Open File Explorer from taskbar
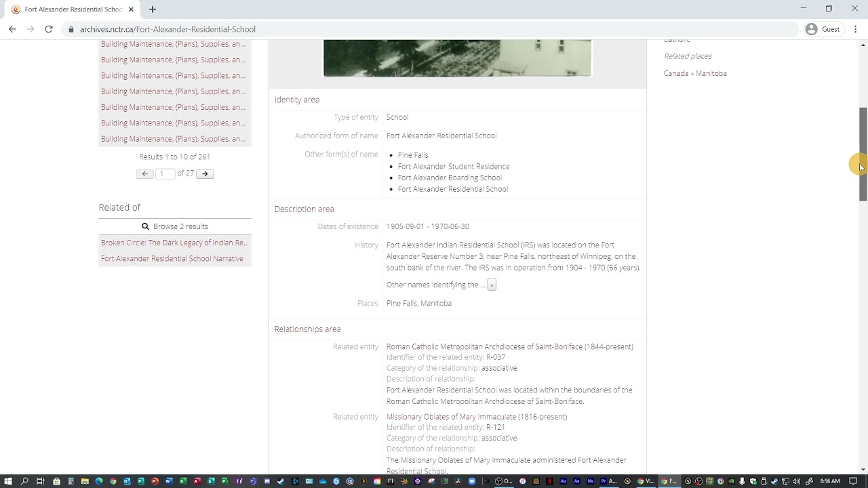Image resolution: width=868 pixels, height=488 pixels. click(85, 481)
